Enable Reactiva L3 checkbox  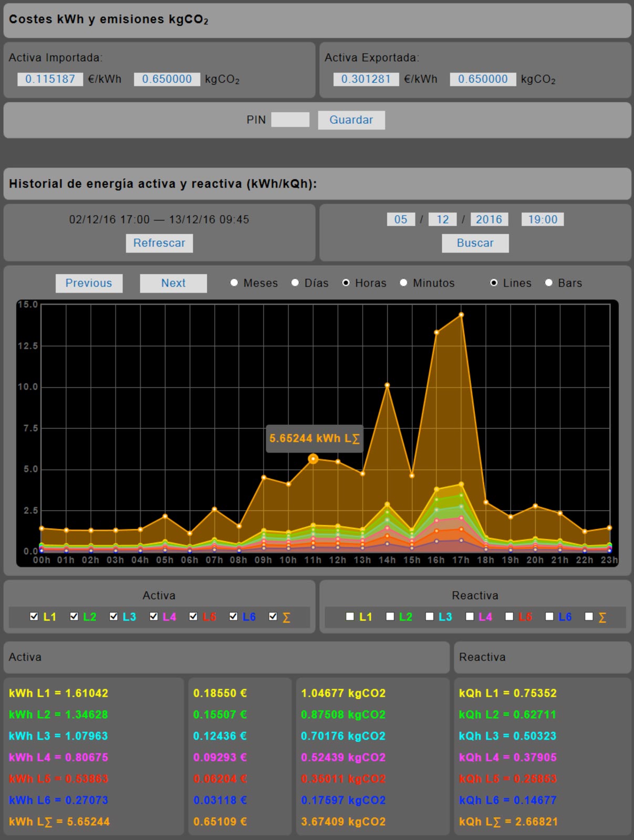[430, 617]
